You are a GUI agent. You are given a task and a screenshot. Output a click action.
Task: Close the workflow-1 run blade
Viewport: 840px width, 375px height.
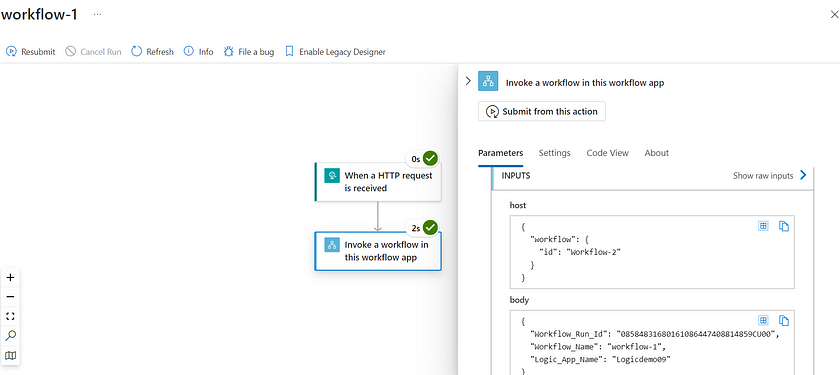click(x=834, y=15)
